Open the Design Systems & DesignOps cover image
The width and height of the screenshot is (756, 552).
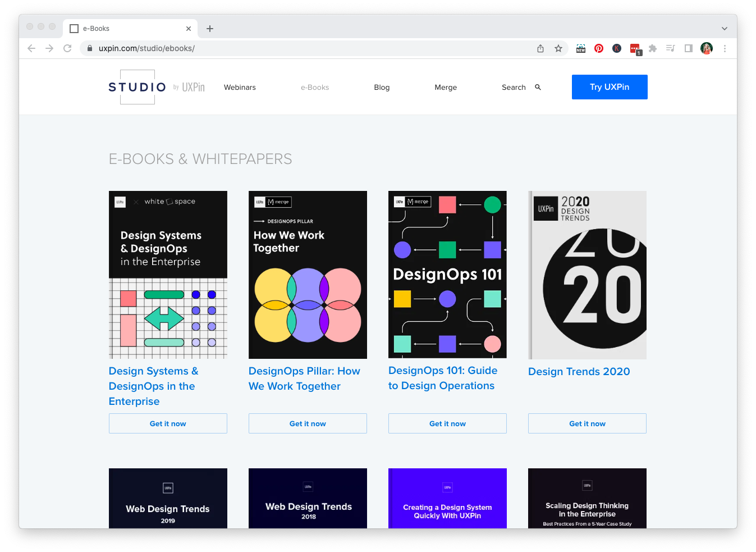click(x=168, y=275)
